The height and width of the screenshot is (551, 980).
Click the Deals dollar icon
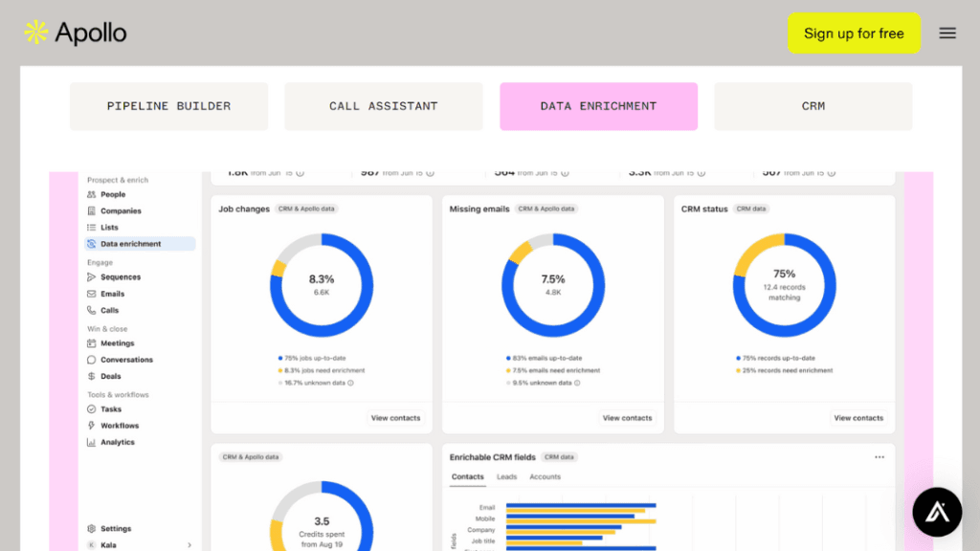tap(91, 376)
